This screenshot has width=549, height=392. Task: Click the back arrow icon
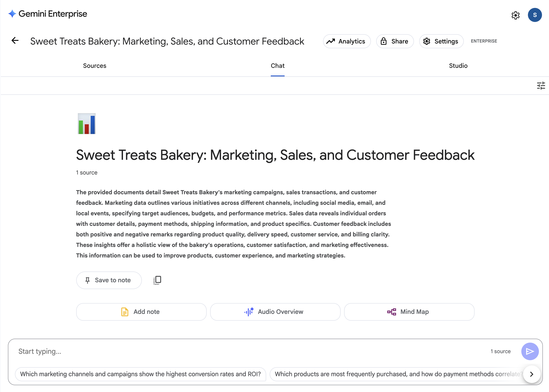pyautogui.click(x=15, y=41)
